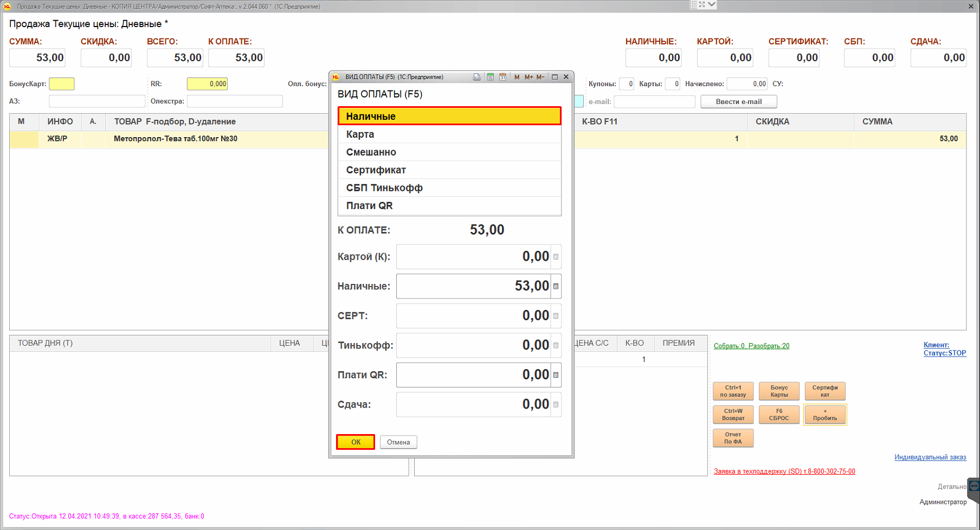This screenshot has height=530, width=980.
Task: Click the M memory button in dialog title bar
Action: 517,77
